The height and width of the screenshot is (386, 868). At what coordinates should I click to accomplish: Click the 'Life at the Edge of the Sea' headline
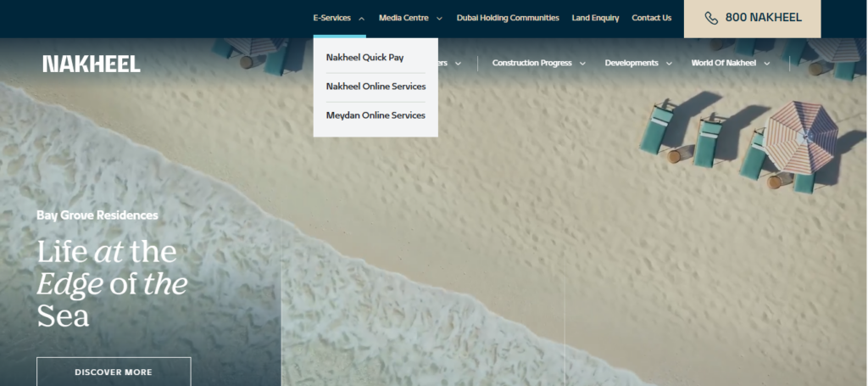click(113, 284)
